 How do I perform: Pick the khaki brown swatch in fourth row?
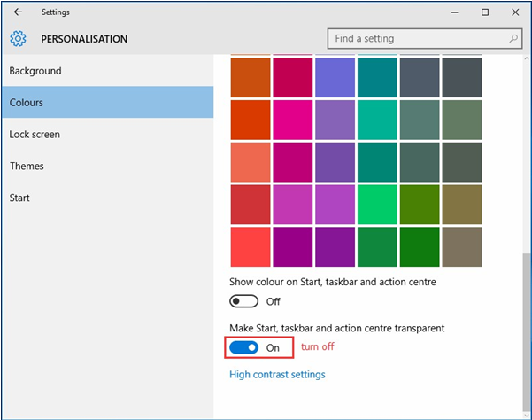tap(462, 205)
